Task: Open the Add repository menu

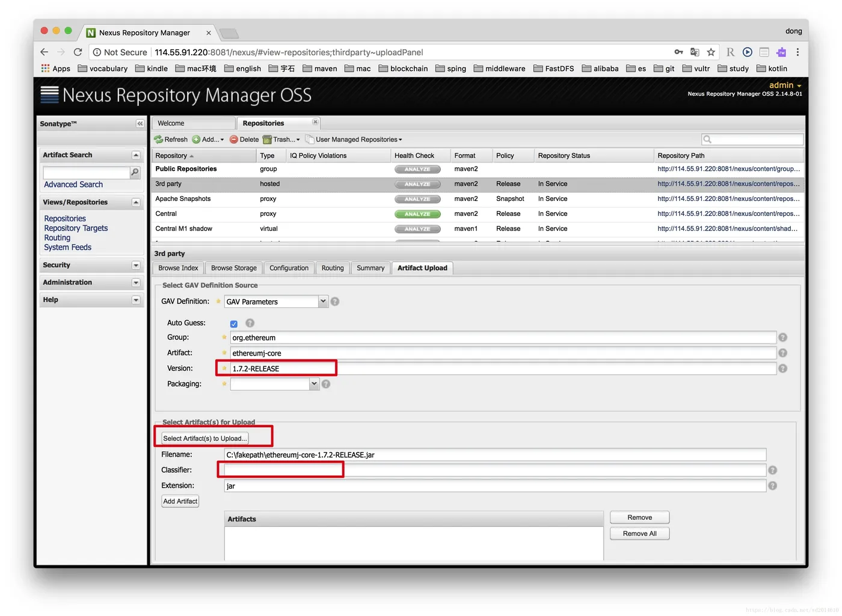Action: [208, 140]
